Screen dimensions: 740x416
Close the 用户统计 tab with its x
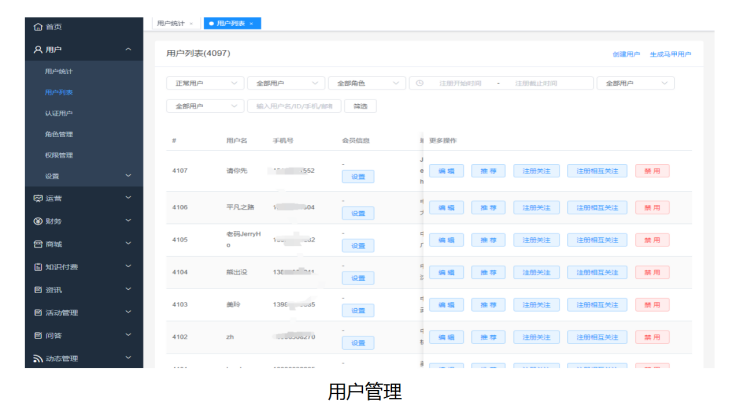[x=191, y=24]
